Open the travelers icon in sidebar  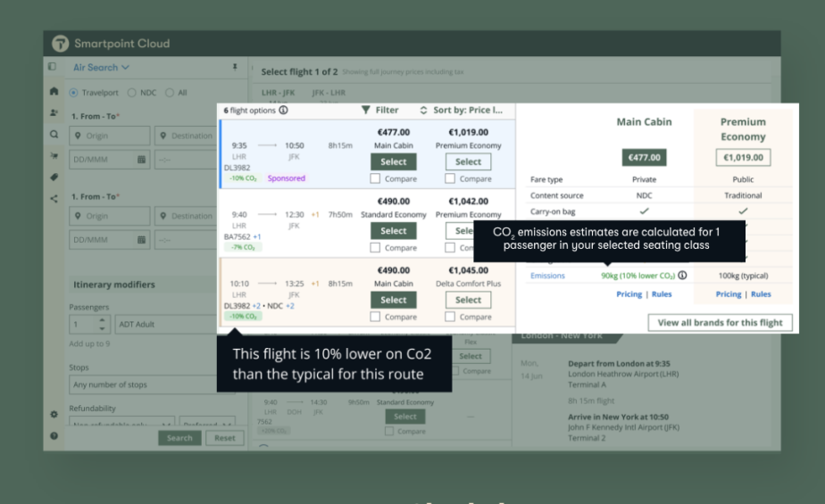click(54, 112)
